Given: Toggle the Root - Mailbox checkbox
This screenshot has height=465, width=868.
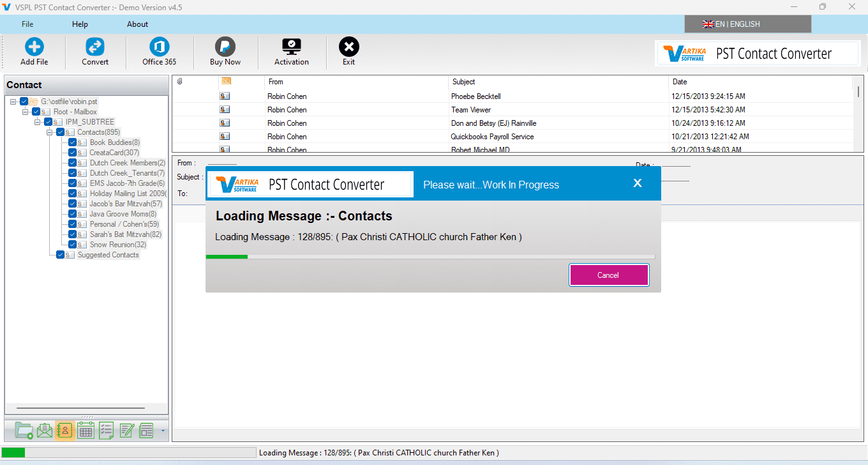Looking at the screenshot, I should (x=36, y=112).
